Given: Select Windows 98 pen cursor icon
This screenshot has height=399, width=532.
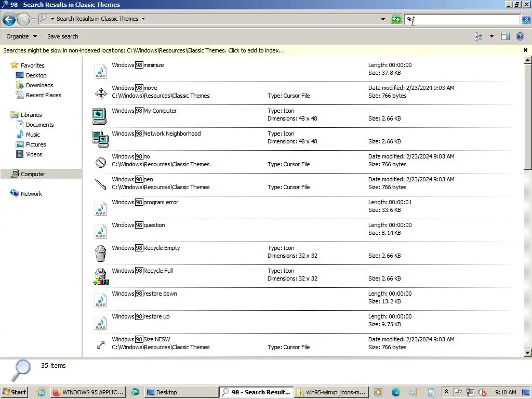Looking at the screenshot, I should pos(100,185).
